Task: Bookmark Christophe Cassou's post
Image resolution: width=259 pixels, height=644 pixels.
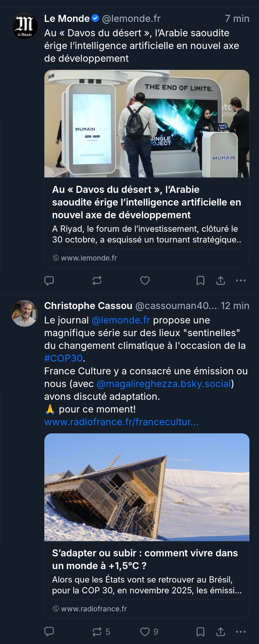Action: [200, 632]
